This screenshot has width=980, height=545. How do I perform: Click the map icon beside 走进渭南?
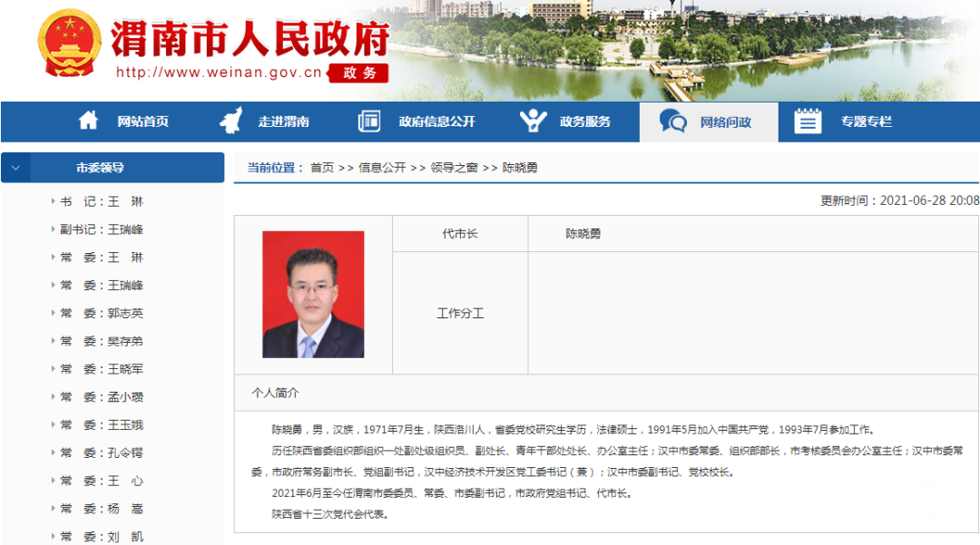click(231, 122)
